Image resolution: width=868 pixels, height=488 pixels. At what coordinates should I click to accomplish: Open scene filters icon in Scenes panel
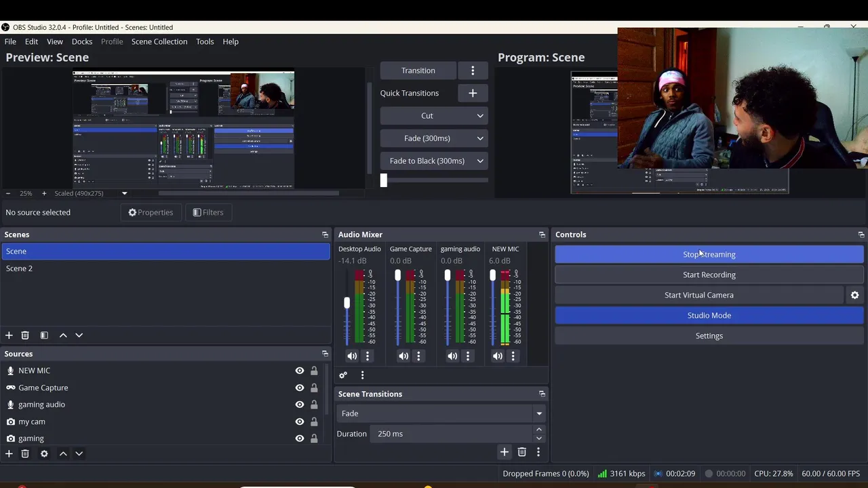pyautogui.click(x=44, y=335)
